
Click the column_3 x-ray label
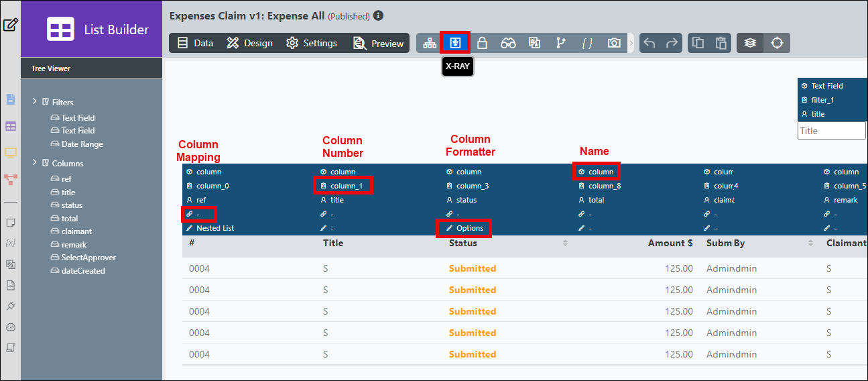[473, 186]
